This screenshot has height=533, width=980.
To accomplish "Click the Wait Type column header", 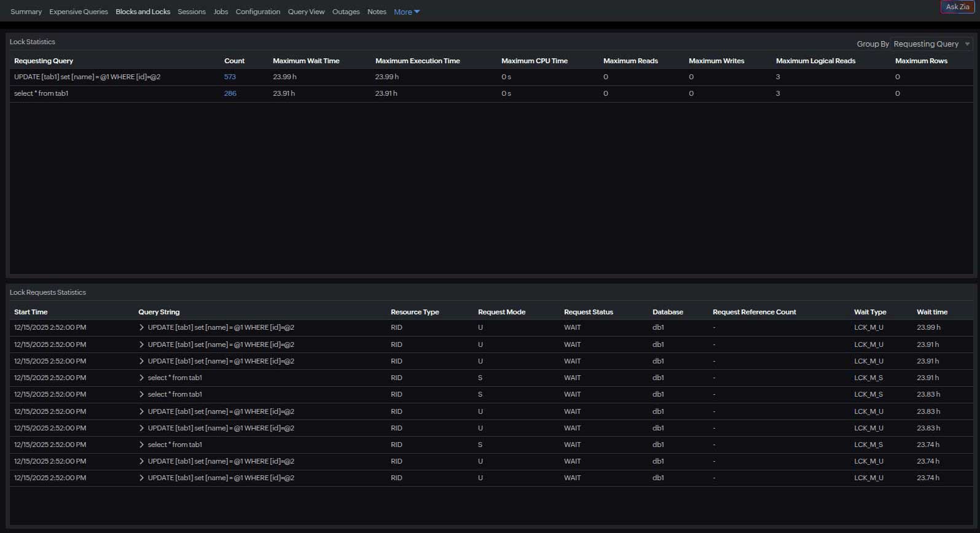I will (869, 312).
